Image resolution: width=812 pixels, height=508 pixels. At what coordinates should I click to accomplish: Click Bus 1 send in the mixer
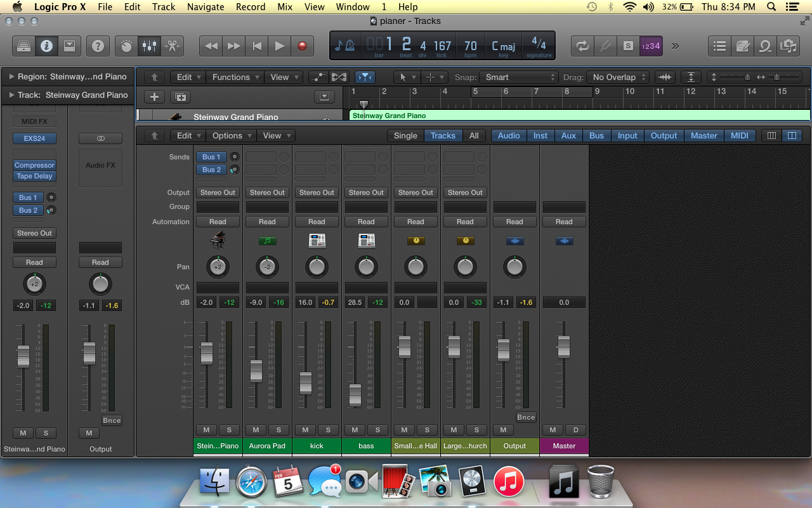click(x=212, y=157)
